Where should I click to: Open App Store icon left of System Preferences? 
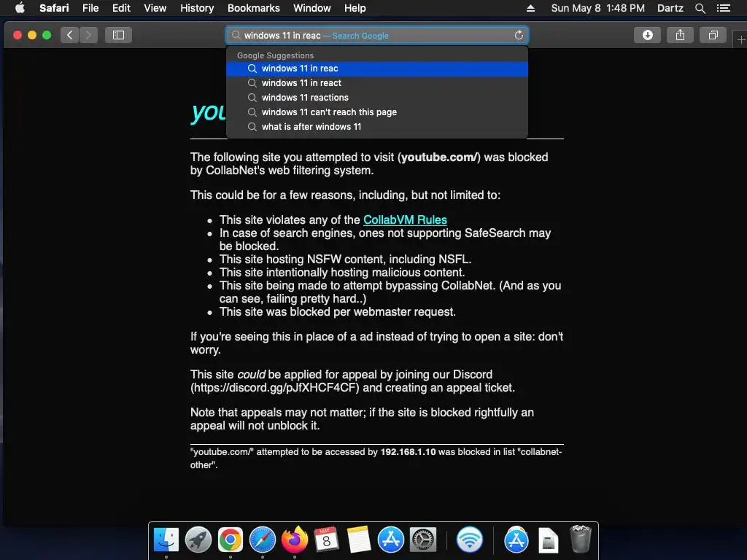pos(391,540)
